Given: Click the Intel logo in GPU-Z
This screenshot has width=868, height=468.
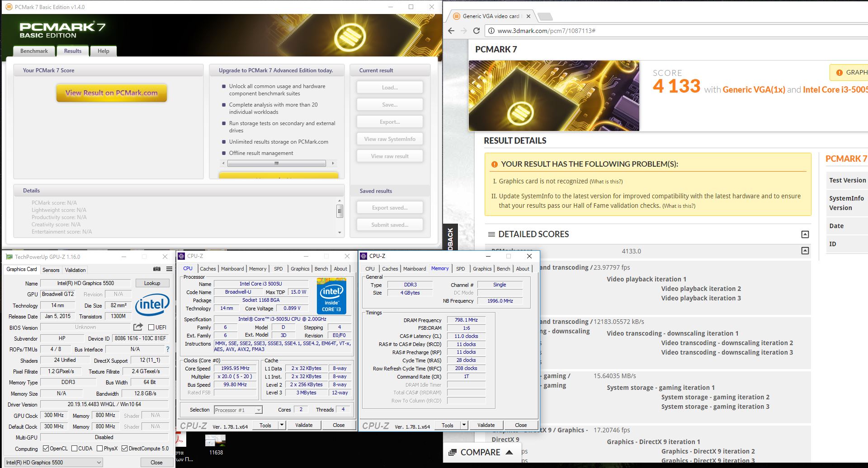Looking at the screenshot, I should pyautogui.click(x=152, y=305).
